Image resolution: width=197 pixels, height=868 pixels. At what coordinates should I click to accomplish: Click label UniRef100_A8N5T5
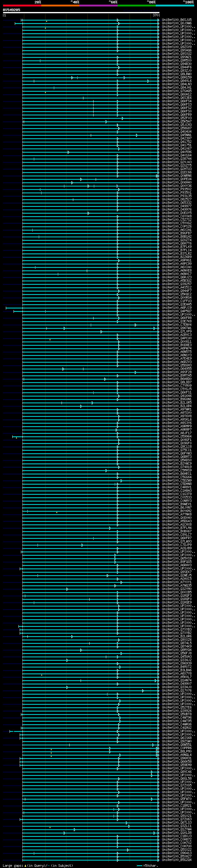click(177, 351)
